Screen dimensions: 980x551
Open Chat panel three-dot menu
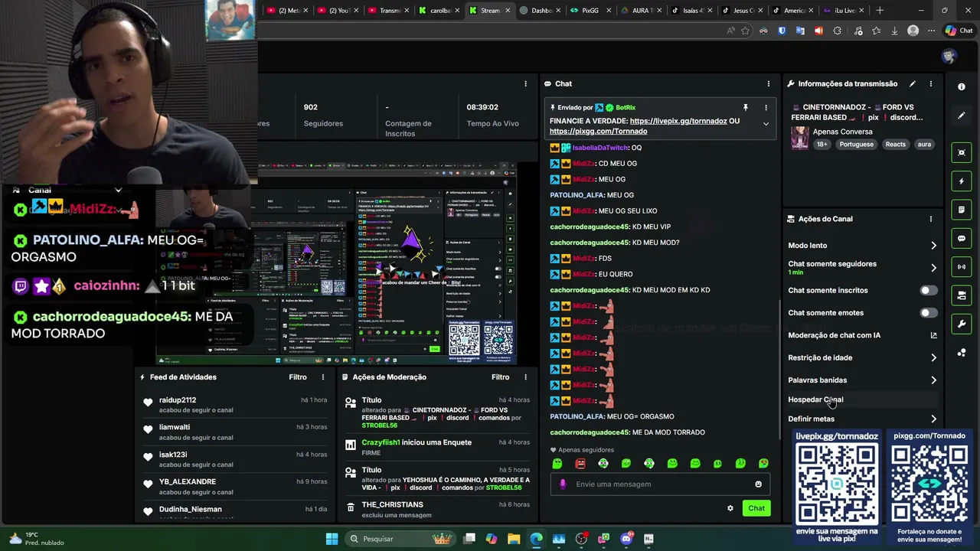click(x=768, y=83)
